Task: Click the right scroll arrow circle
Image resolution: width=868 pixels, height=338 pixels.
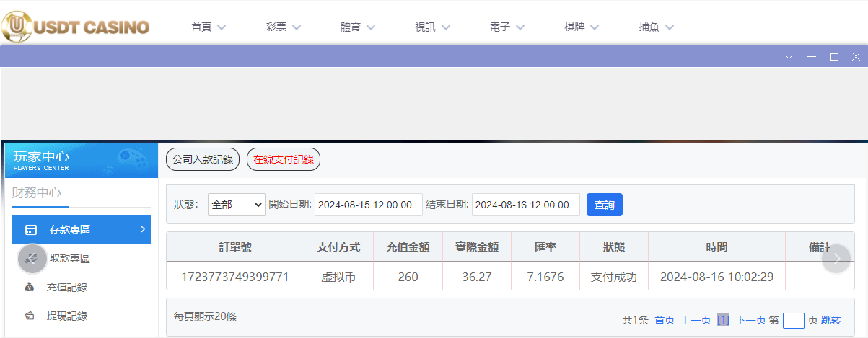Action: (x=836, y=259)
